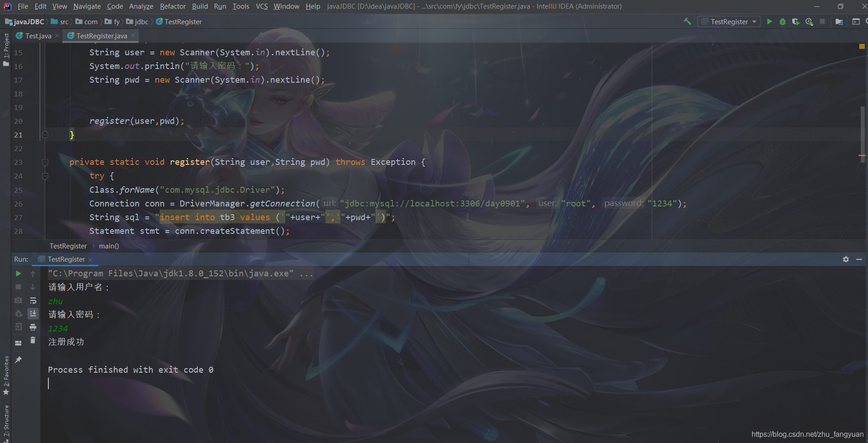Image resolution: width=868 pixels, height=443 pixels.
Task: Click the main() breadcrumb below the editor
Action: click(x=109, y=246)
